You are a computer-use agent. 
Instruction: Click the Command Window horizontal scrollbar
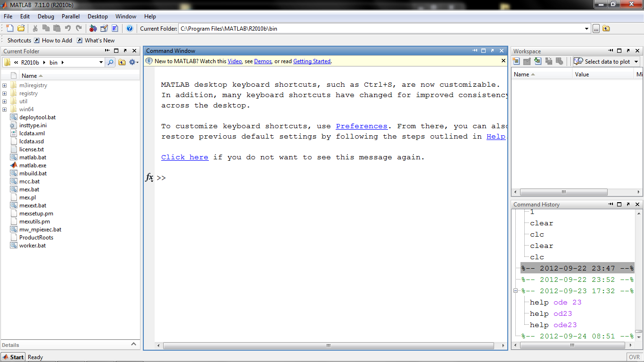[329, 346]
